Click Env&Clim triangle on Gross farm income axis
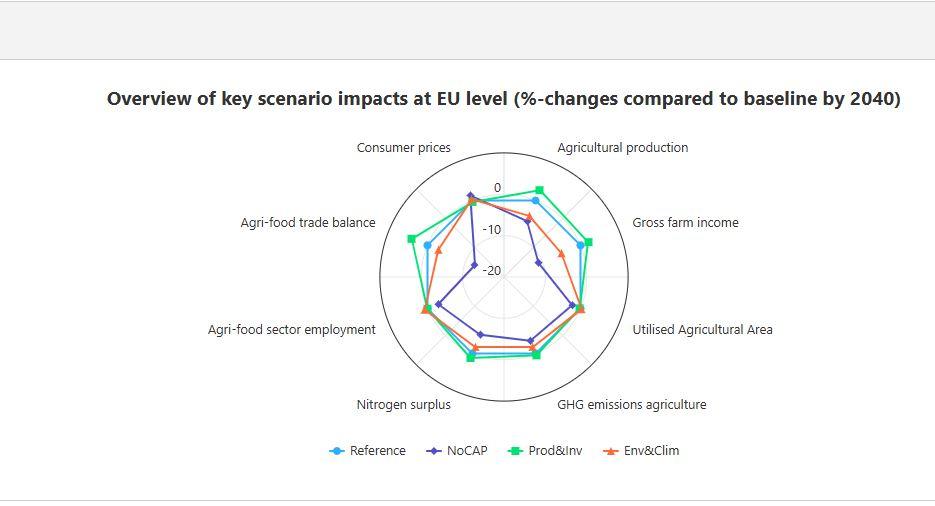935x506 pixels. (x=561, y=254)
